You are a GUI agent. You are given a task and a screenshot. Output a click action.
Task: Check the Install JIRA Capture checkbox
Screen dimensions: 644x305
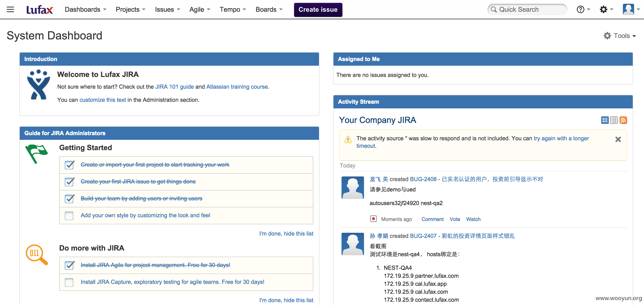pyautogui.click(x=69, y=282)
